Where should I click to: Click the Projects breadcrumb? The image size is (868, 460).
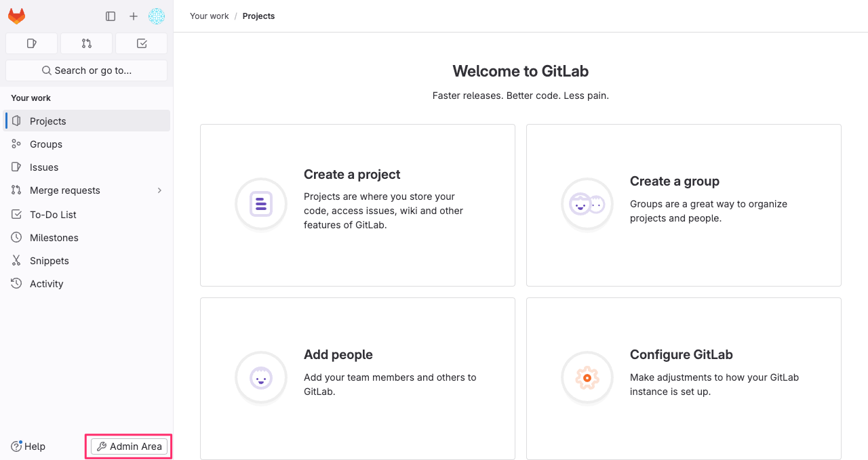[x=259, y=16]
